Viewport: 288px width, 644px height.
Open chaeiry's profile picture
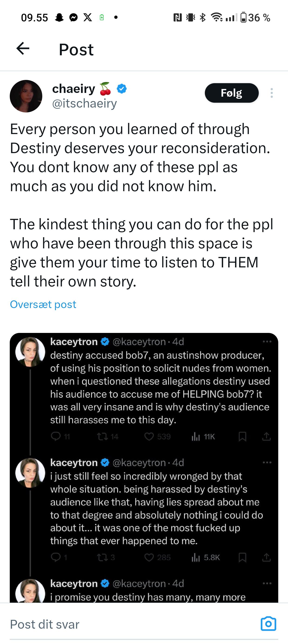click(26, 96)
